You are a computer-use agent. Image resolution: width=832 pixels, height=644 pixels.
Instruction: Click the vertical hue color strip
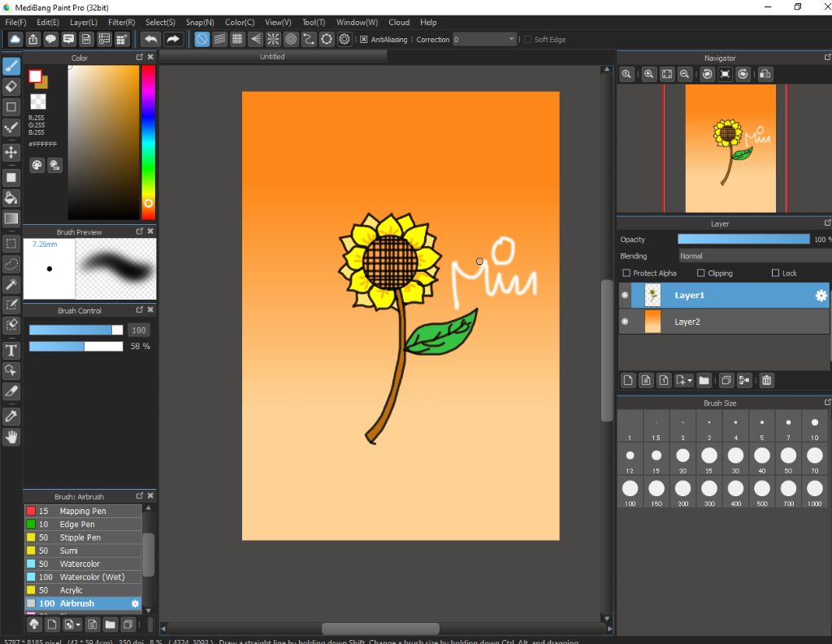pyautogui.click(x=148, y=142)
